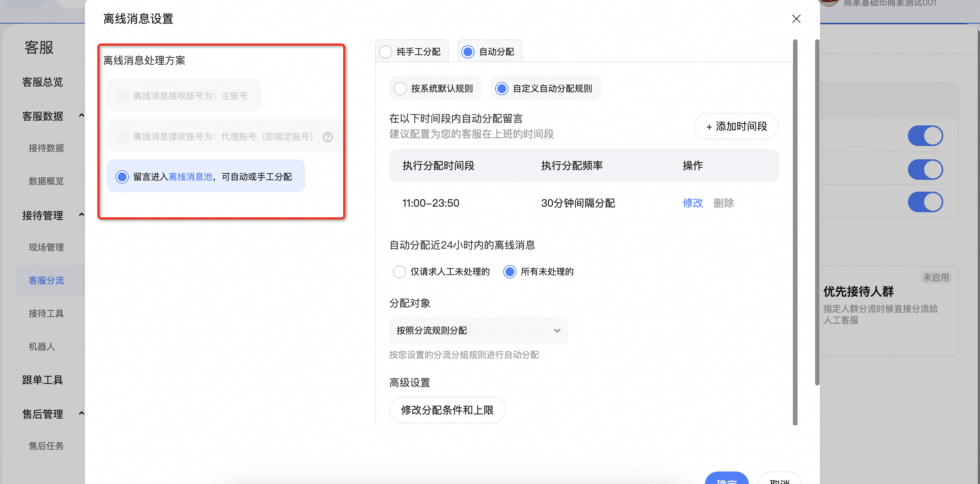Select 纯手工分配 option
The width and height of the screenshot is (980, 484).
tap(412, 51)
